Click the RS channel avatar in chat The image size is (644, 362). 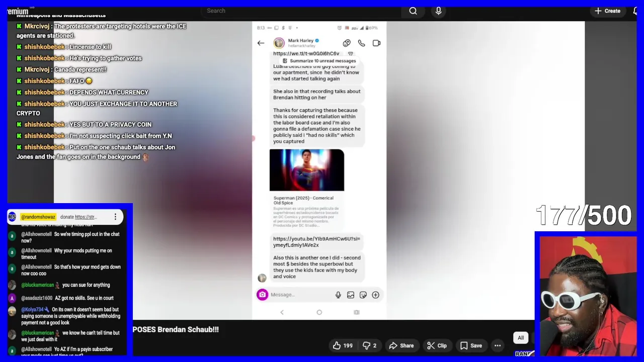click(12, 217)
